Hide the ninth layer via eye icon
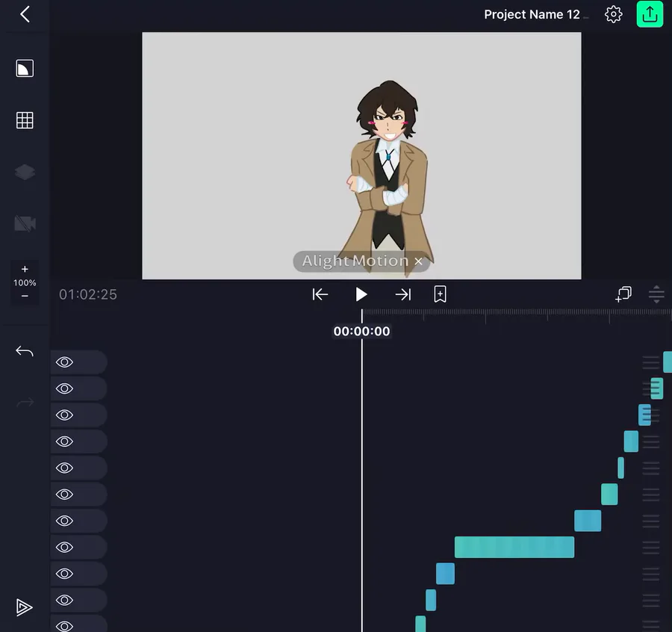Image resolution: width=672 pixels, height=632 pixels. tap(64, 574)
